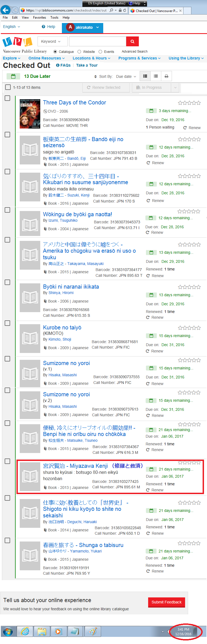The image size is (207, 644).
Task: Tick the checkbox for Bandō eiji no seizensō
Action: tap(8, 135)
